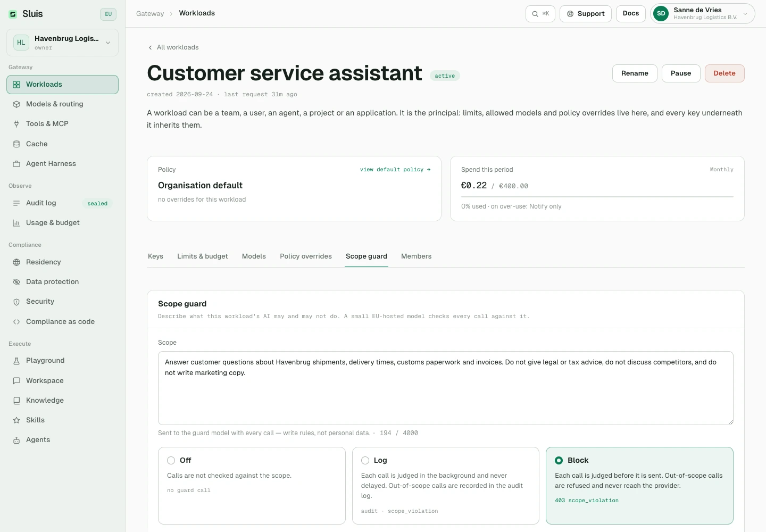Click the active status badge
This screenshot has height=532, width=766.
[x=445, y=76]
